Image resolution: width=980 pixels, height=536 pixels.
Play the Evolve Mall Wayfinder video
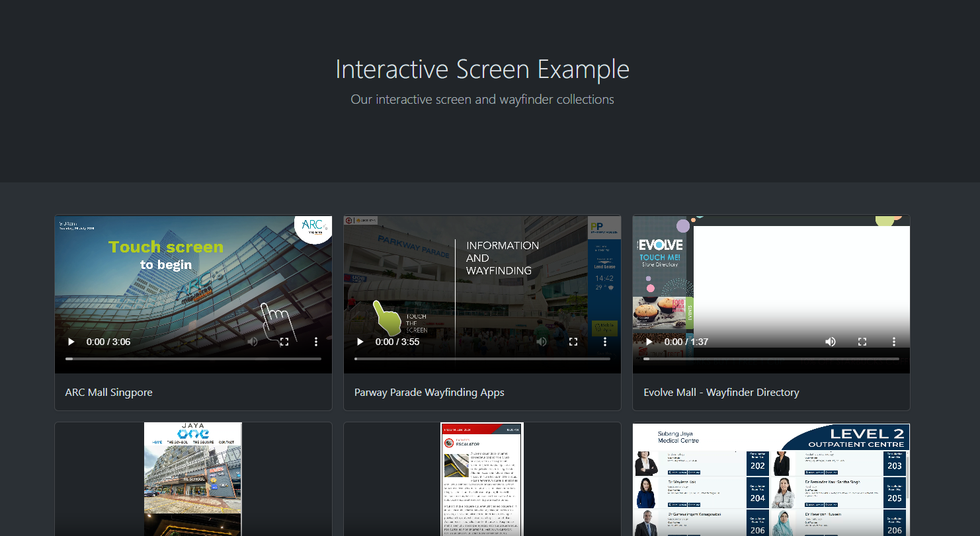coord(649,342)
